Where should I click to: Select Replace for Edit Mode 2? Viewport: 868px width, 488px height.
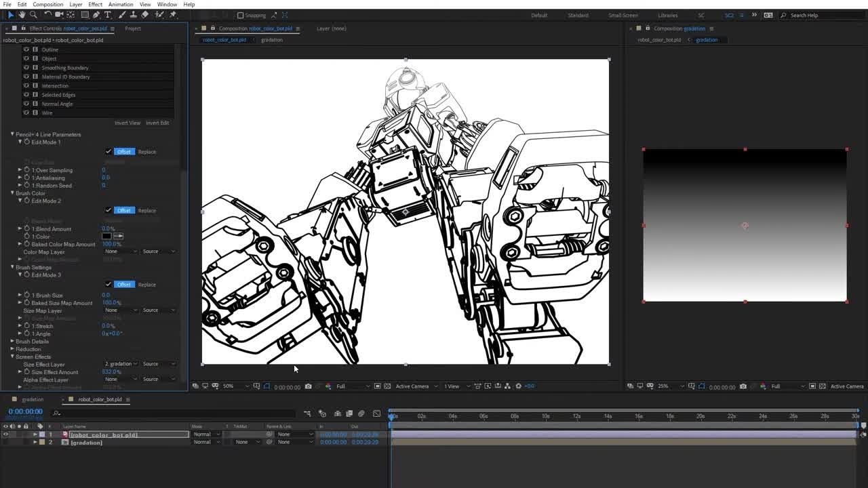coord(146,211)
